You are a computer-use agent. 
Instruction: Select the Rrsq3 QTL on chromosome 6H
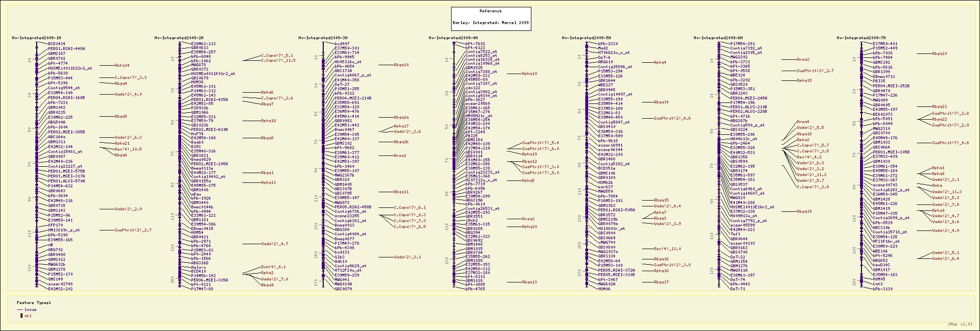(803, 59)
